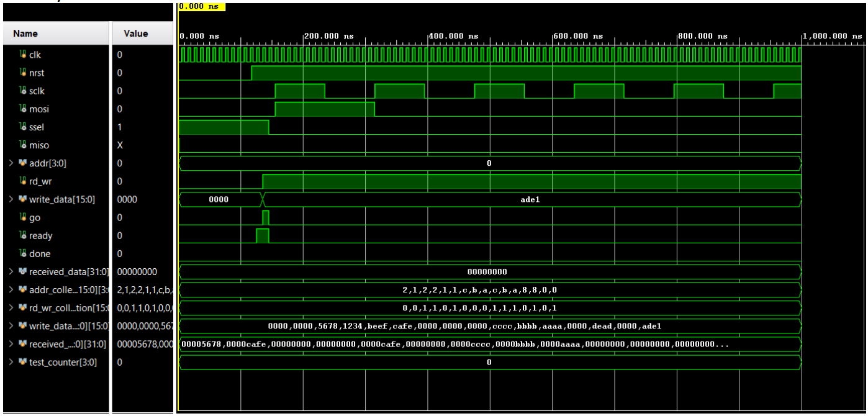Click the received_data[31:0] bus icon

[24, 271]
